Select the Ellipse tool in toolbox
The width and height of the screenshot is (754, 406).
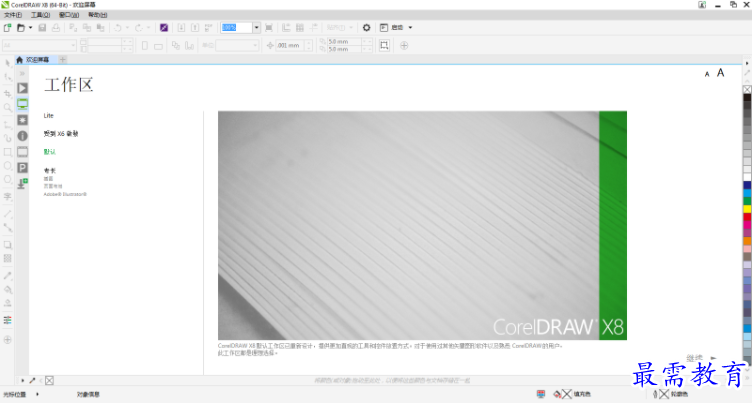(x=7, y=166)
